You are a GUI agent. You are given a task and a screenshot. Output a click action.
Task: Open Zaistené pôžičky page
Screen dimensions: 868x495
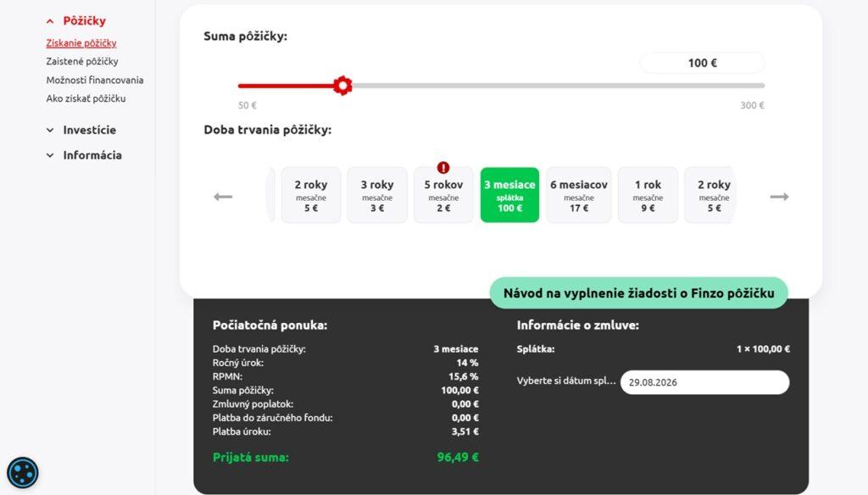(82, 61)
